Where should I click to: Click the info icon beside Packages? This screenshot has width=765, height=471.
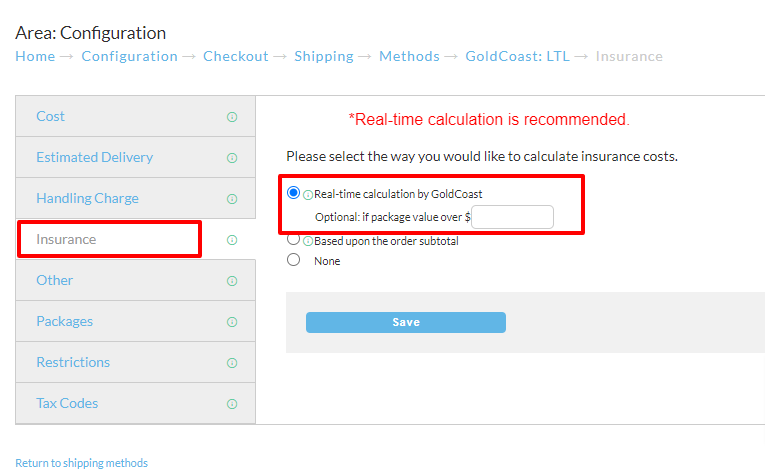coord(232,322)
